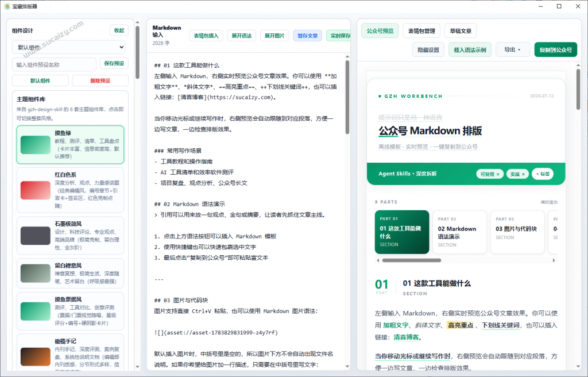The image size is (588, 377).
Task: Click the '## 03 图片与代码块' editor line
Action: (181, 301)
